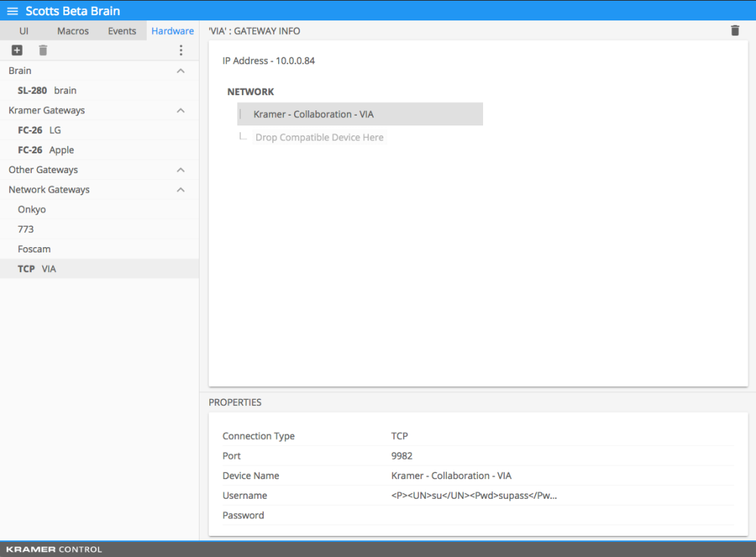The width and height of the screenshot is (756, 557).
Task: Click the Kramer Control logo in footer
Action: pyautogui.click(x=54, y=549)
